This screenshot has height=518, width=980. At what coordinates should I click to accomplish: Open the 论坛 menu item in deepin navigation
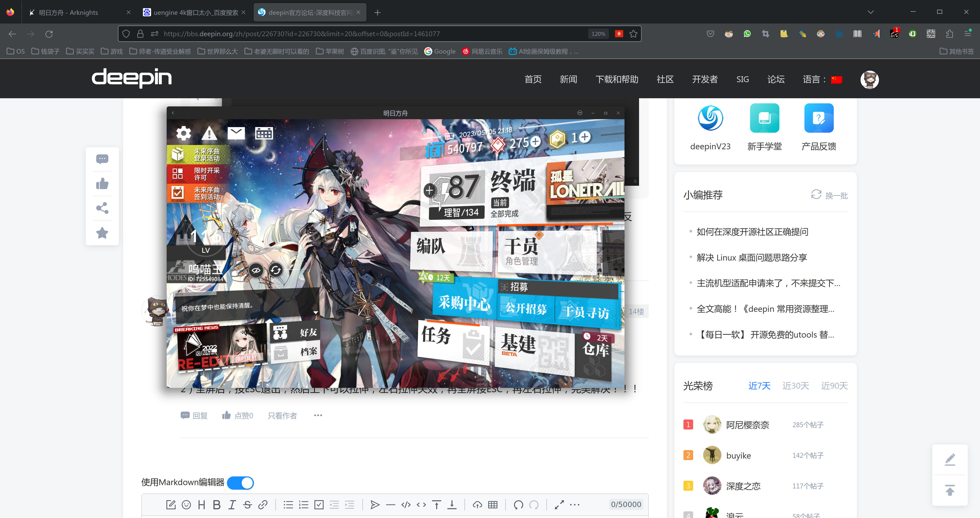click(776, 80)
